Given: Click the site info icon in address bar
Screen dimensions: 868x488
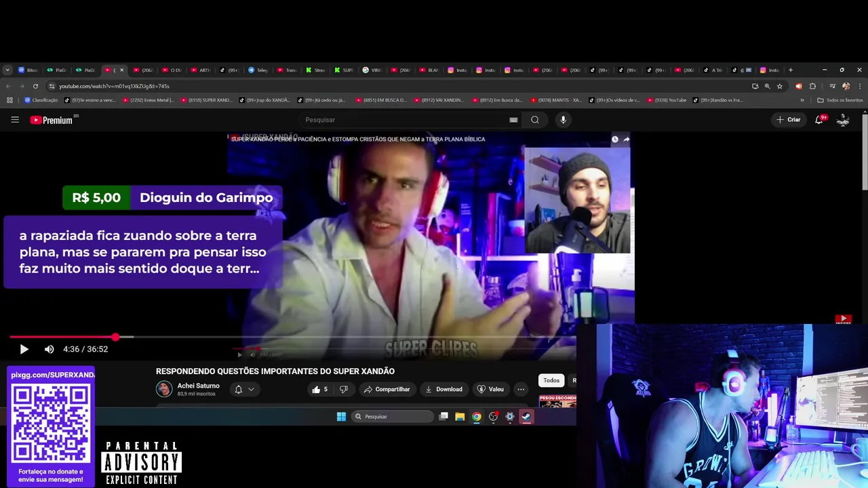Looking at the screenshot, I should point(52,86).
